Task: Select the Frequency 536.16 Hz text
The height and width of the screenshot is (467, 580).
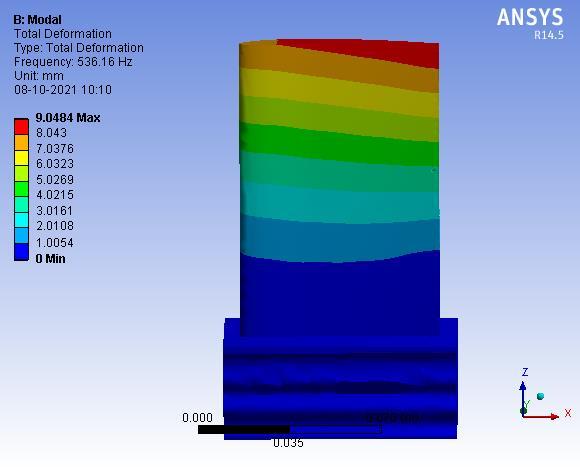Action: 73,62
